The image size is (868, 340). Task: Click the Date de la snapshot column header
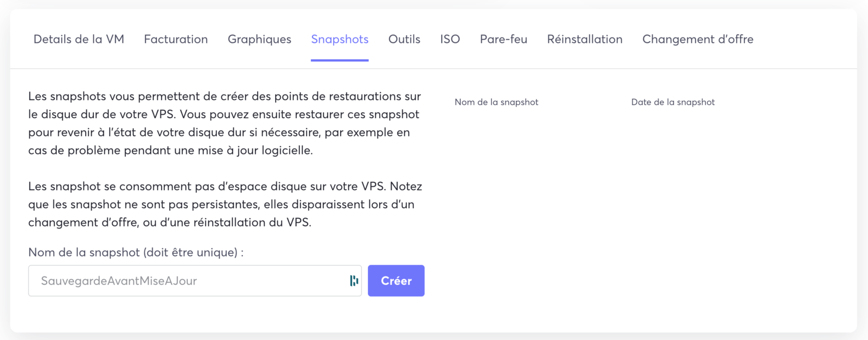[x=673, y=102]
